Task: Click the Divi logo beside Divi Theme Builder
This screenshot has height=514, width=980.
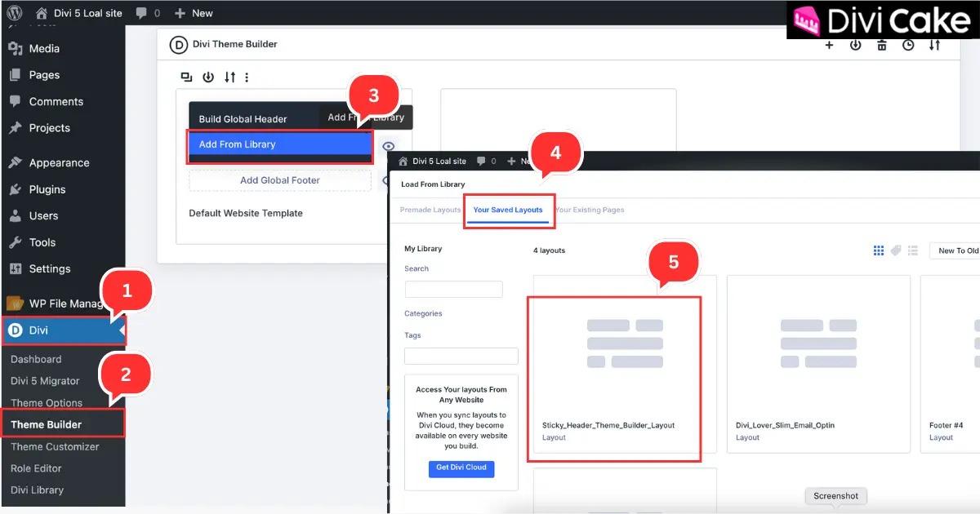Action: pos(178,45)
